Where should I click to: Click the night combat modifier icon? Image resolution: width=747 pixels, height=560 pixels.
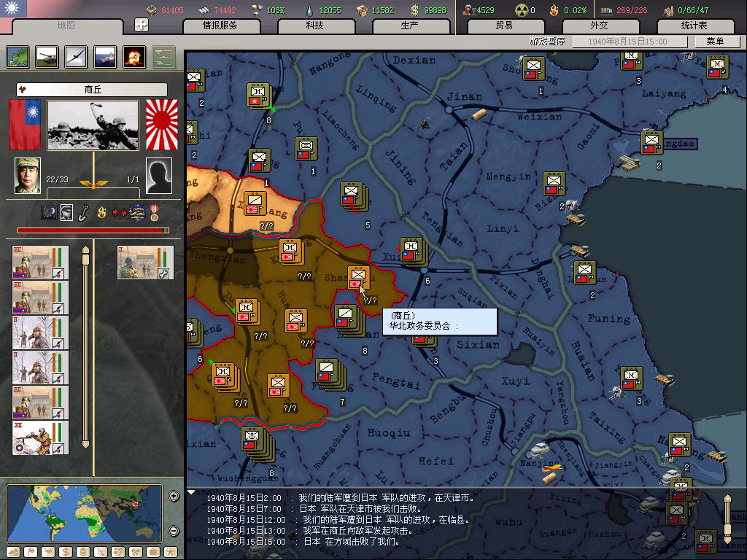point(49,212)
